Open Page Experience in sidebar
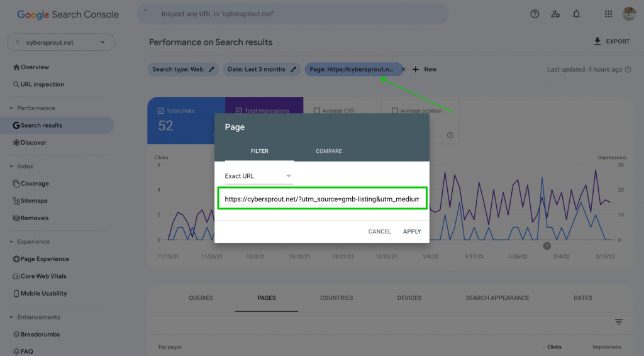 [41, 259]
